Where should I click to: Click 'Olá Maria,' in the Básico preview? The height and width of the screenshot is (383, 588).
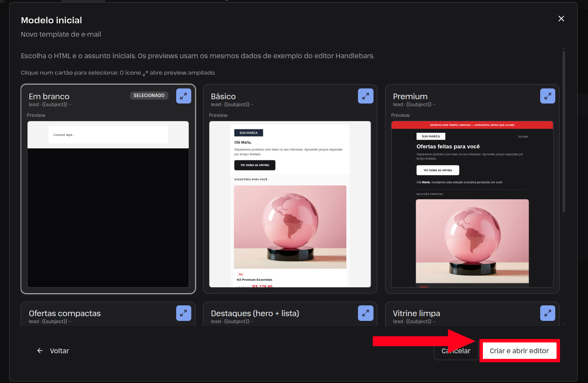pos(243,142)
